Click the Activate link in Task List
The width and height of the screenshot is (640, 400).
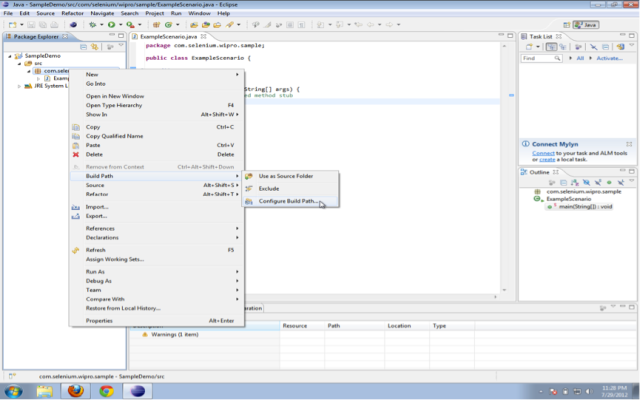click(x=609, y=58)
